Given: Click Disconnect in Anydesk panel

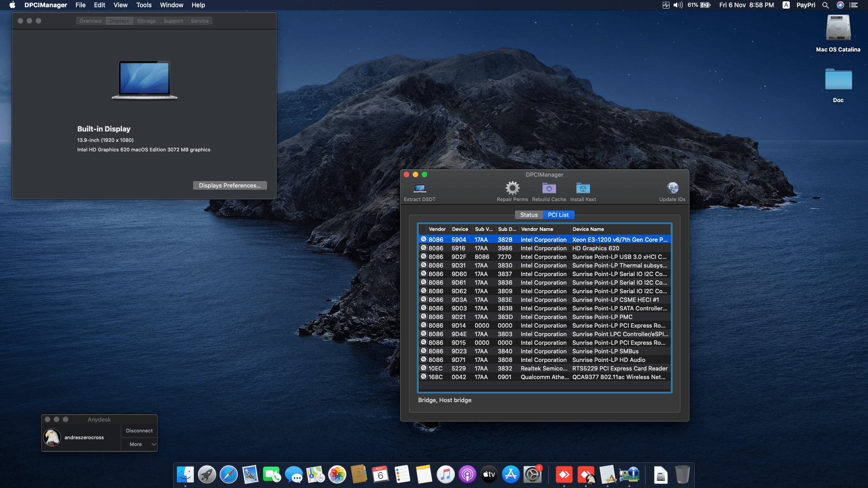Looking at the screenshot, I should tap(139, 431).
